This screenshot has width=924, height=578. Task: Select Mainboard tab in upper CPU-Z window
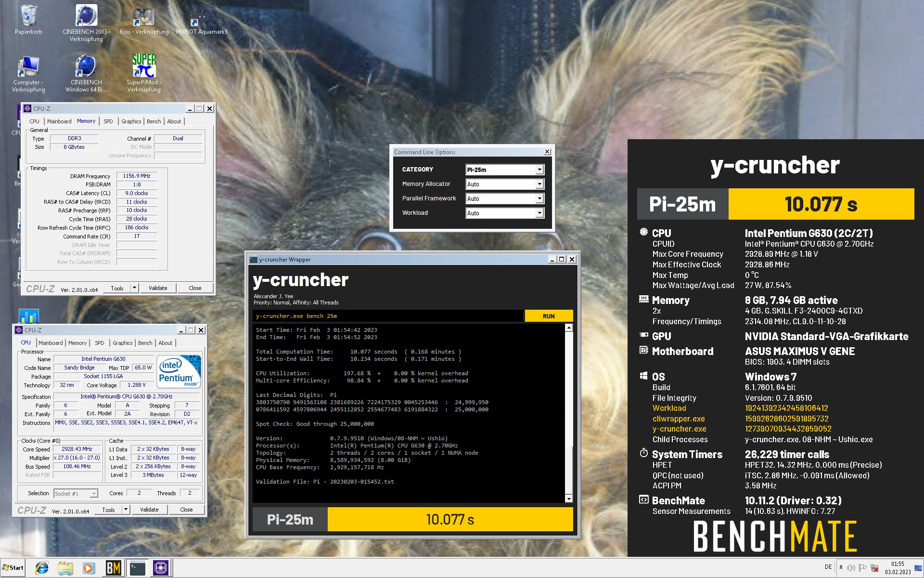click(59, 121)
